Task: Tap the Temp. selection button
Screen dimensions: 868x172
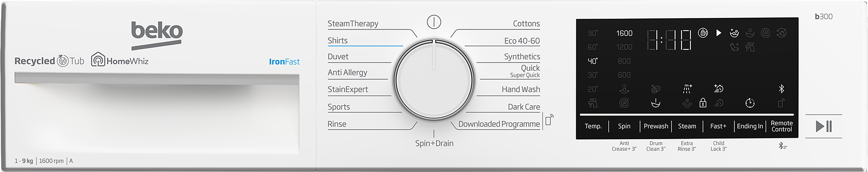Action: pos(593,126)
